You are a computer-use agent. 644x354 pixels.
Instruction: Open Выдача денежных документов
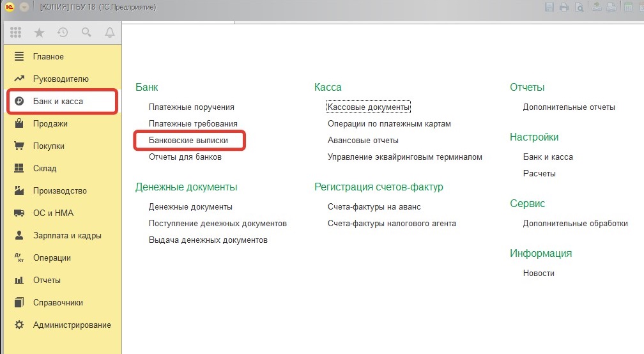tap(208, 240)
